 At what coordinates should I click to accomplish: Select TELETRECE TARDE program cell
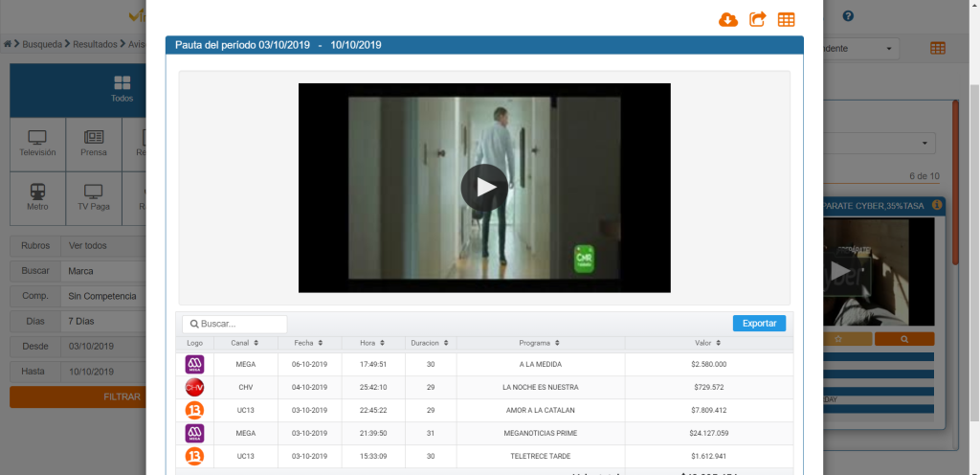(x=540, y=456)
